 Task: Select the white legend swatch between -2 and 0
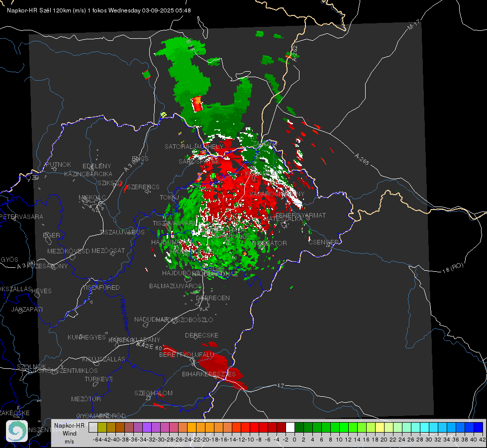[290, 427]
